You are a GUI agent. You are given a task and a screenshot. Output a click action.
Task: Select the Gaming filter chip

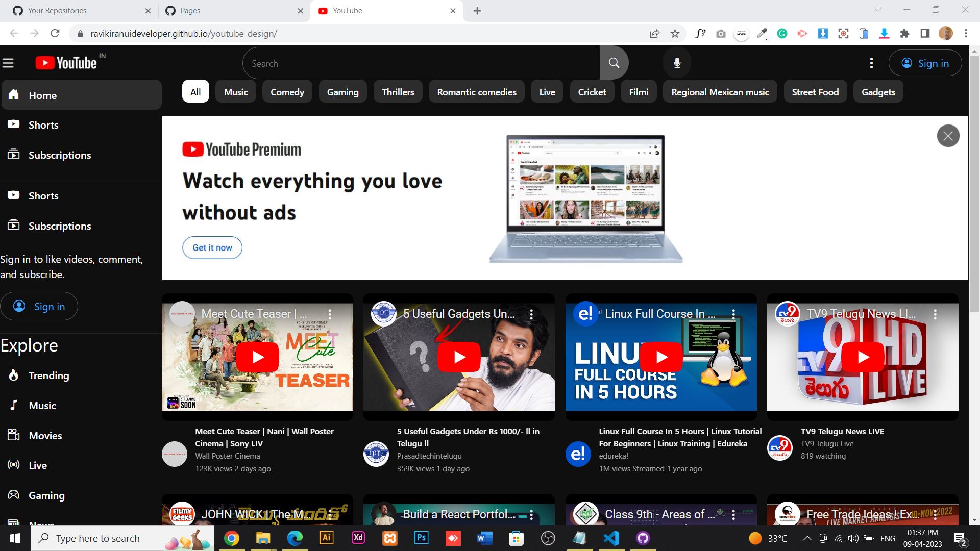tap(342, 92)
